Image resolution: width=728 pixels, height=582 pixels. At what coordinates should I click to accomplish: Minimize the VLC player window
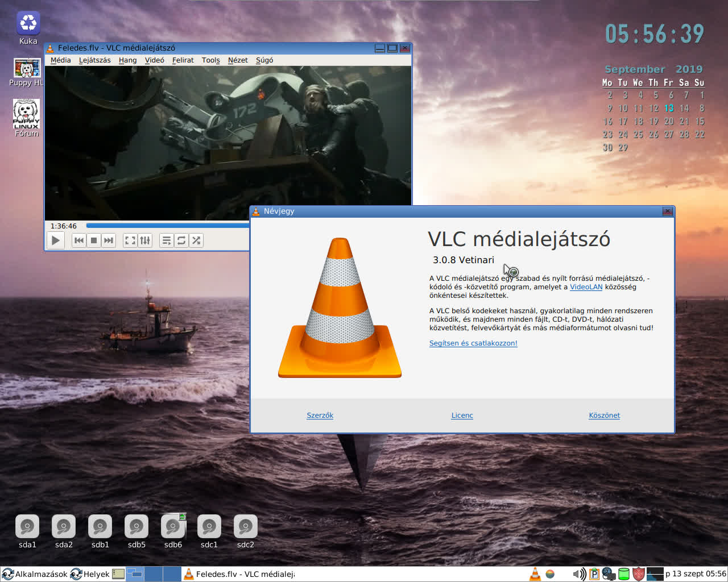click(380, 48)
